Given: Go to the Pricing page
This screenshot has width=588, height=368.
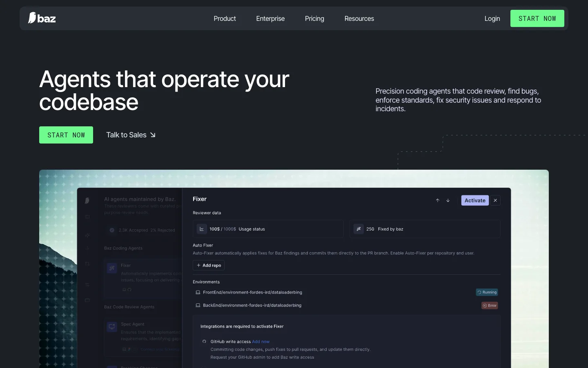Looking at the screenshot, I should [314, 18].
